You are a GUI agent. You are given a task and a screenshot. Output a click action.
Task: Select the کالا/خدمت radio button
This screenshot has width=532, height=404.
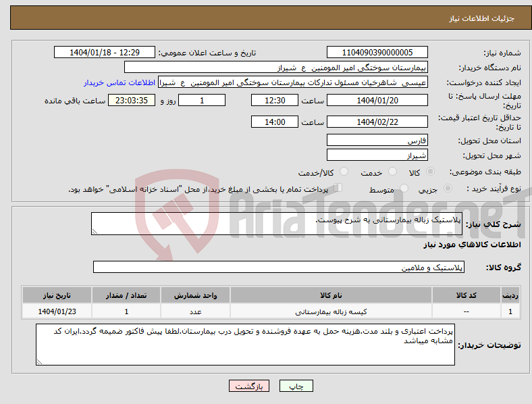344,172
